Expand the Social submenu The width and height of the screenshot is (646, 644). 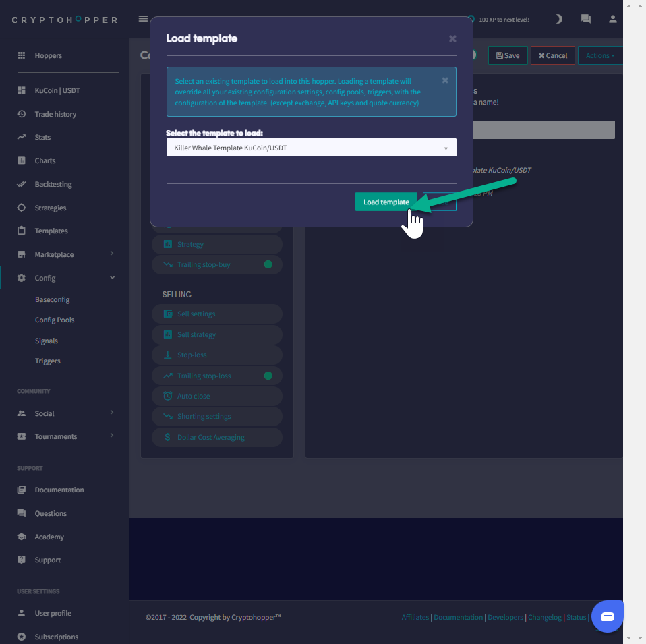112,413
